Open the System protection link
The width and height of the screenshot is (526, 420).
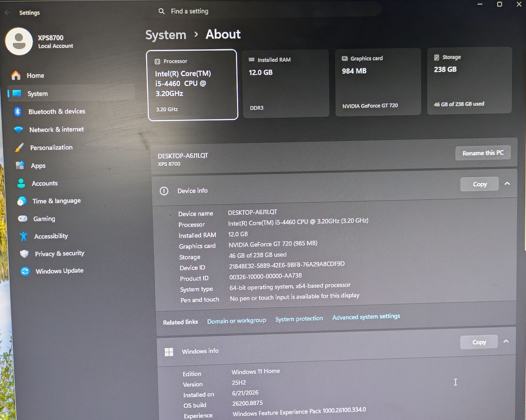(299, 319)
